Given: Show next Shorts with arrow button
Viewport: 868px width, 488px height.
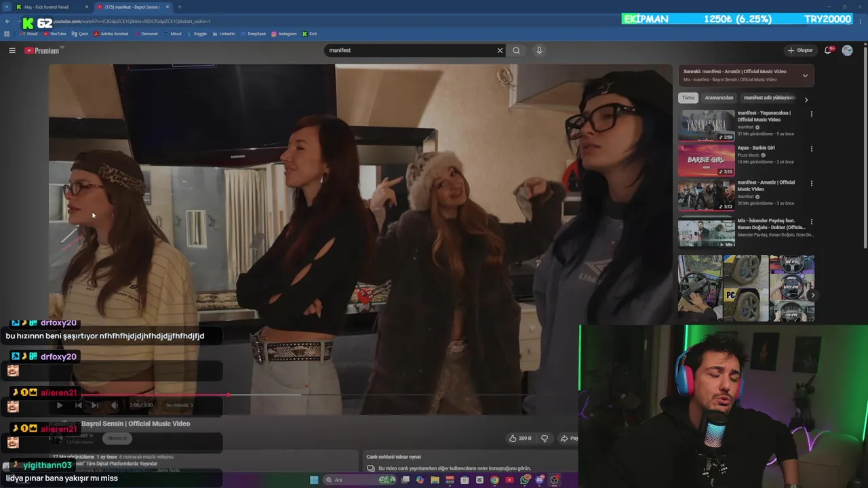Looking at the screenshot, I should [812, 295].
